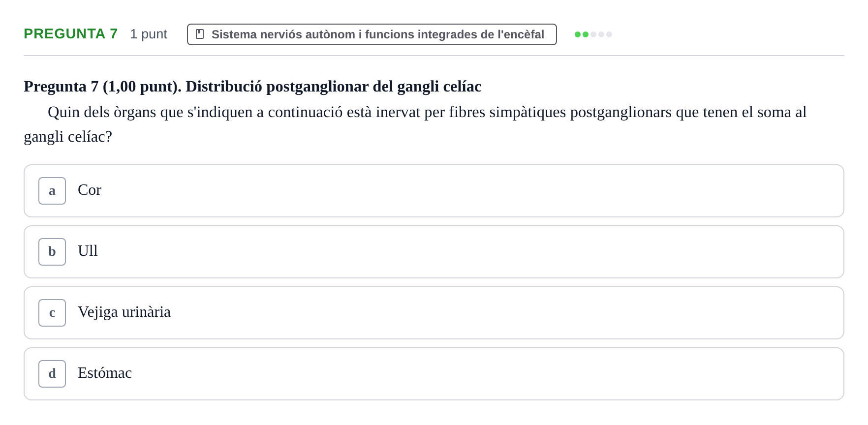Choose answer option c, Vejiga urinària
868x425 pixels.
click(434, 313)
